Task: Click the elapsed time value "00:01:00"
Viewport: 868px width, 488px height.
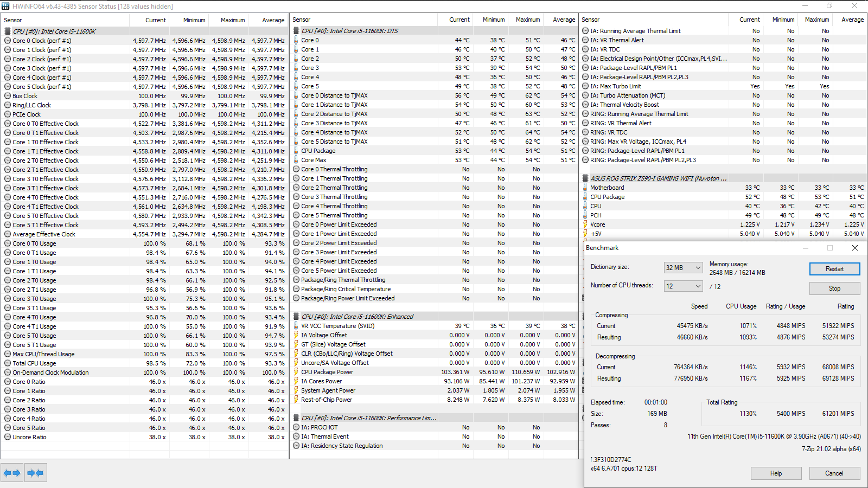Action: (x=656, y=402)
